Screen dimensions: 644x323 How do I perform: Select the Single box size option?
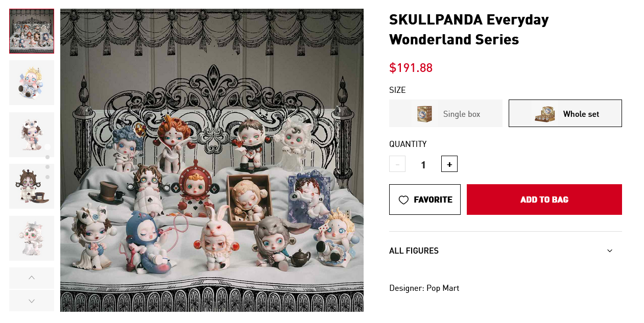click(446, 113)
